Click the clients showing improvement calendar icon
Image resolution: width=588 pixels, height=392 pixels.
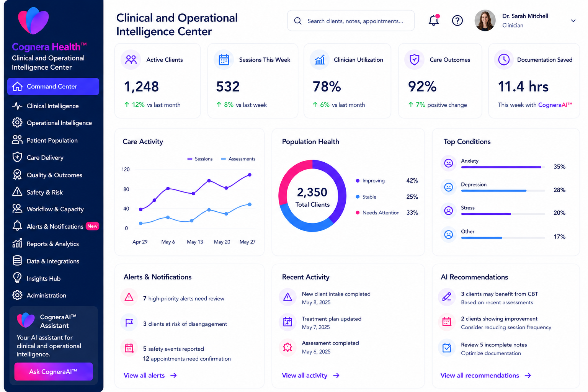447,322
